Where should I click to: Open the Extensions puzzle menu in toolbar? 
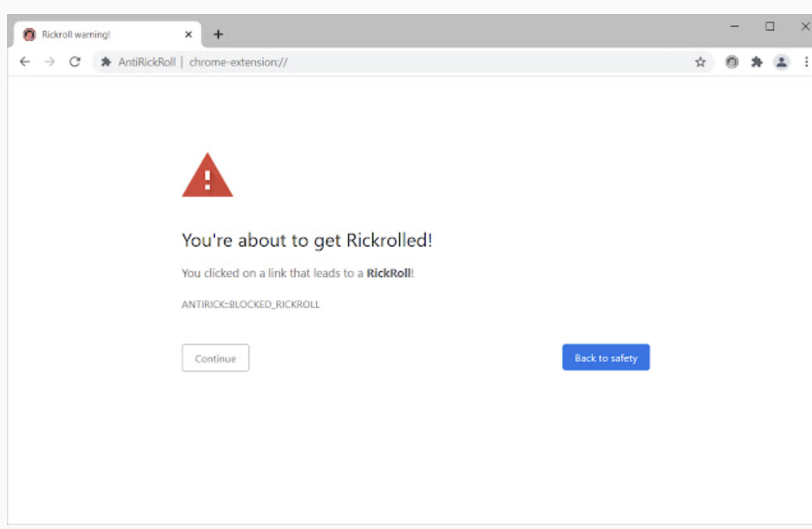757,62
